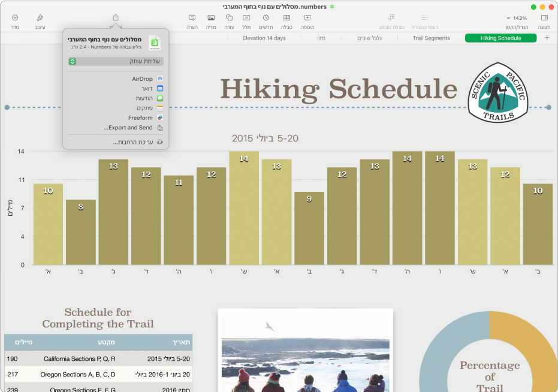Click the Numbers document icon in share popover

point(155,43)
